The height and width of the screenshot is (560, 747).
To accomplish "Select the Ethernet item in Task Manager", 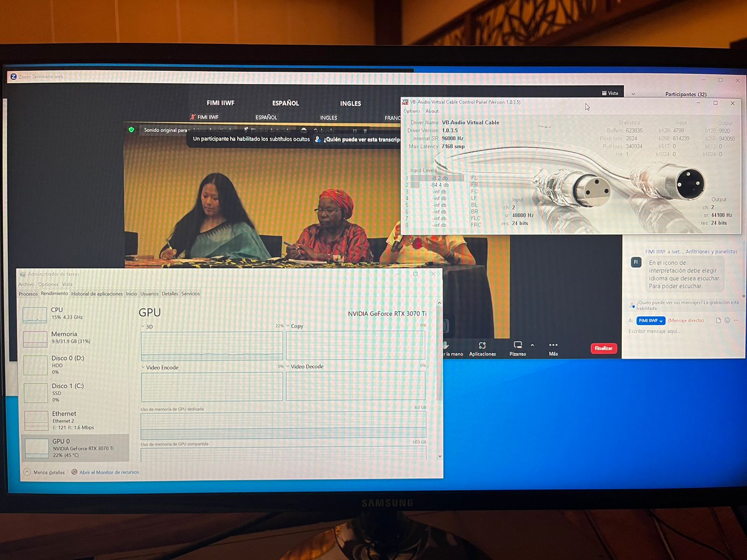I will pos(75,420).
